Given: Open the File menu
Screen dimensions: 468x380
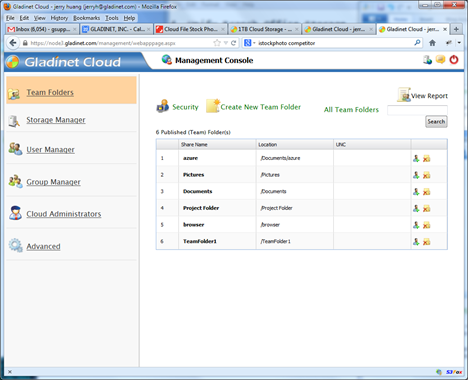Looking at the screenshot, I should tap(10, 18).
